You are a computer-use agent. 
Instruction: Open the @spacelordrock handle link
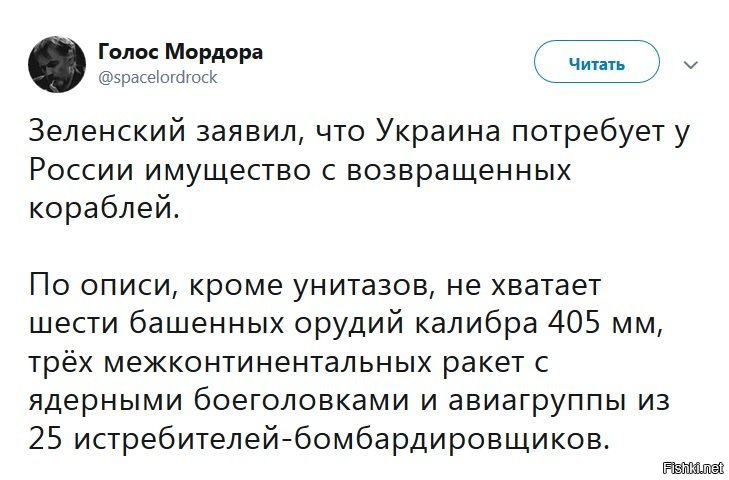[158, 77]
